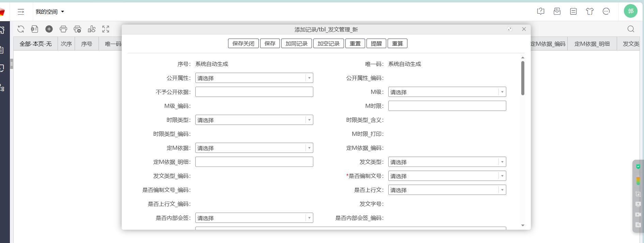
Task: Open the T-shirt theme icon
Action: pyautogui.click(x=590, y=12)
